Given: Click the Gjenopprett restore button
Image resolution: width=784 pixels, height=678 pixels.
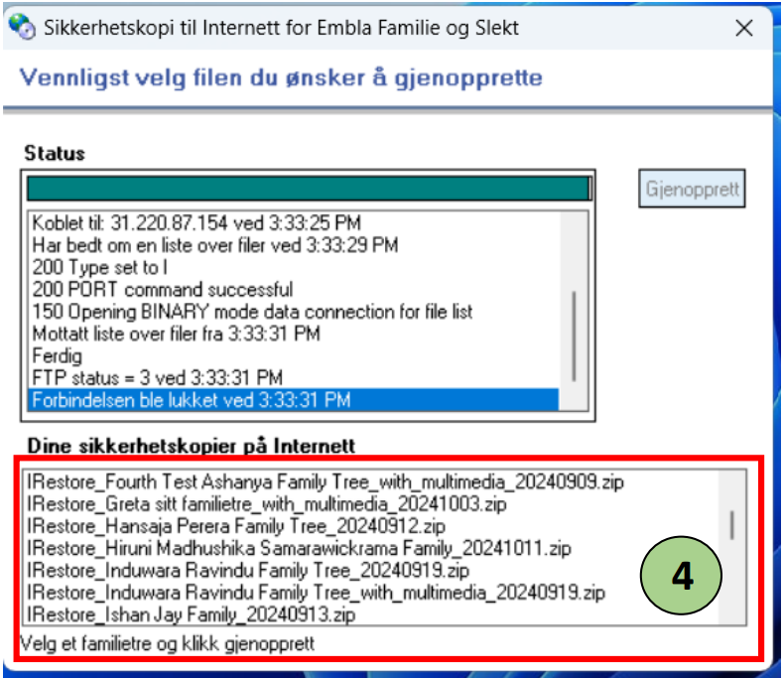Looking at the screenshot, I should click(x=694, y=189).
